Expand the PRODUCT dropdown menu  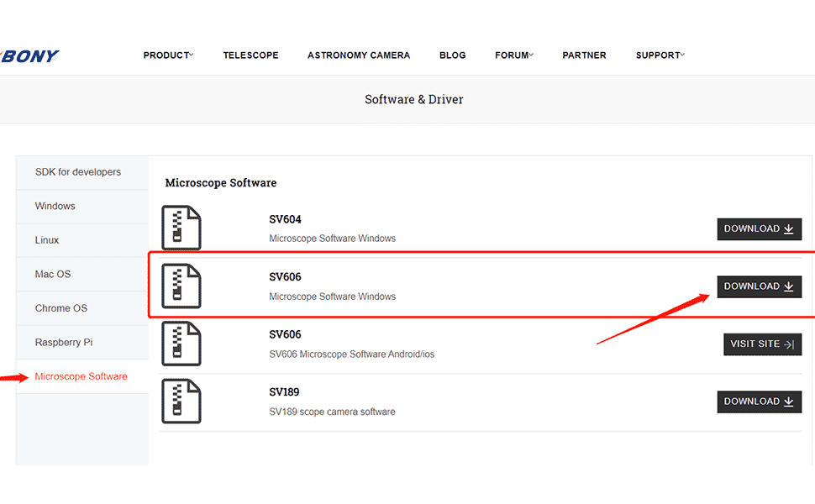point(168,55)
